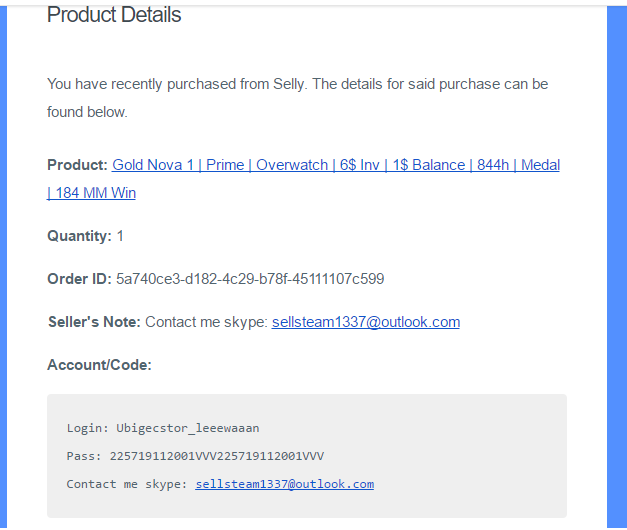Click the "Login:" label in the code box
The image size is (627, 530).
87,428
